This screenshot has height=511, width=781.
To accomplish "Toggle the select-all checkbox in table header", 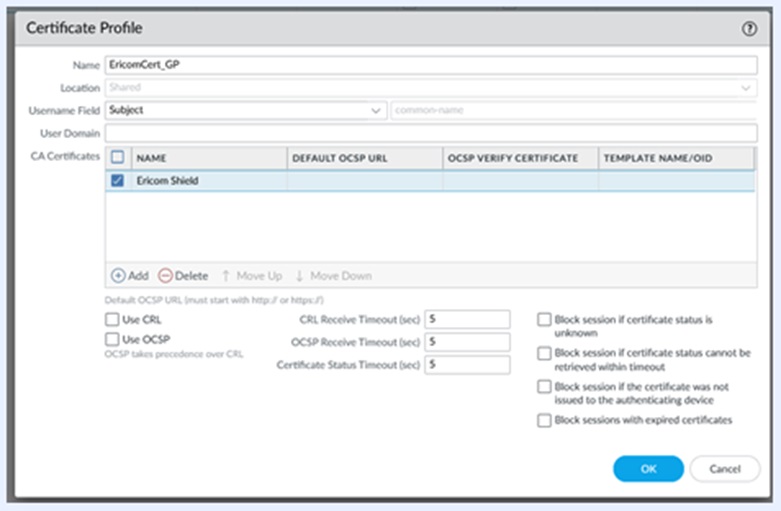I will point(118,158).
